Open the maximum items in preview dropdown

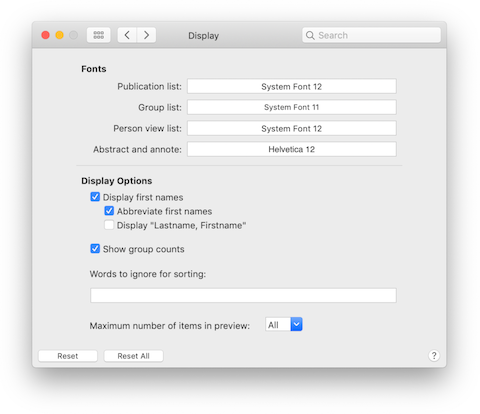(x=284, y=324)
